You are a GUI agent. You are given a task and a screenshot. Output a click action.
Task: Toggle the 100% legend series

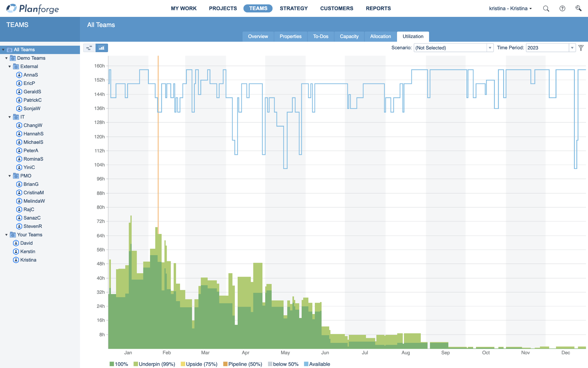[x=119, y=364]
